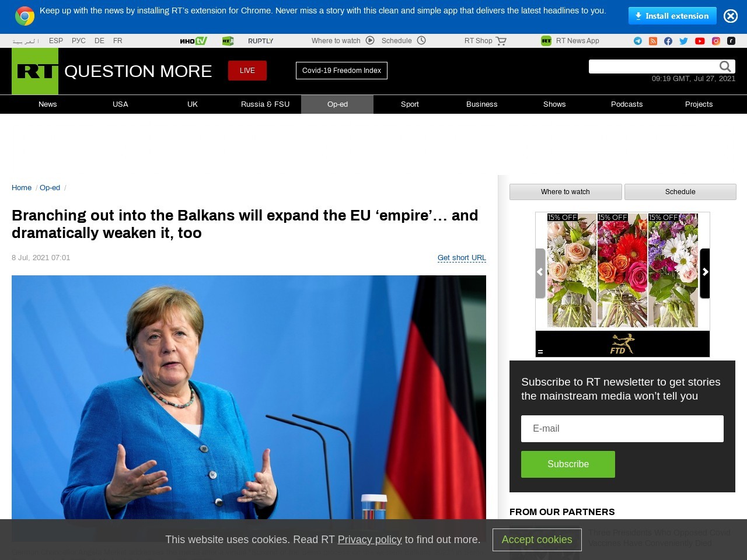Open the middle red bouquet ad thumbnail
747x560 pixels.
pos(623,270)
